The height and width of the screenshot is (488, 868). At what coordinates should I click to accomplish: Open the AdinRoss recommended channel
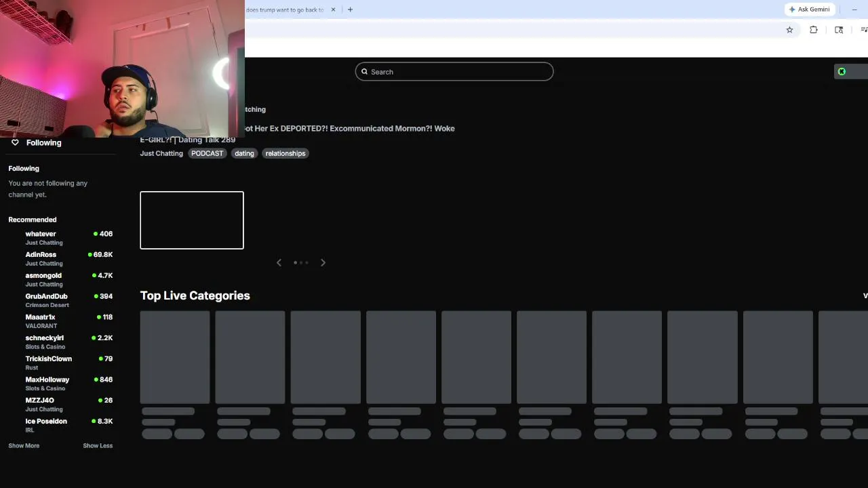coord(60,258)
